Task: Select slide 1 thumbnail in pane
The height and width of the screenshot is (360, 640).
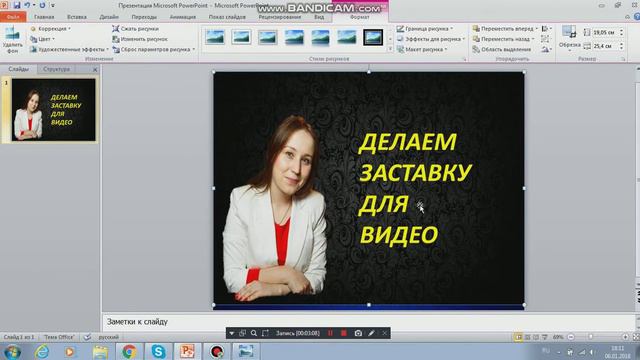Action: pyautogui.click(x=53, y=110)
